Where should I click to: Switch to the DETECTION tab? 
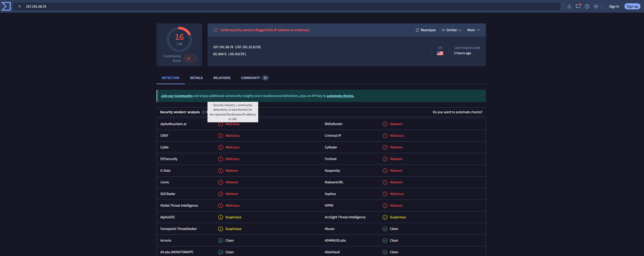[x=170, y=78]
